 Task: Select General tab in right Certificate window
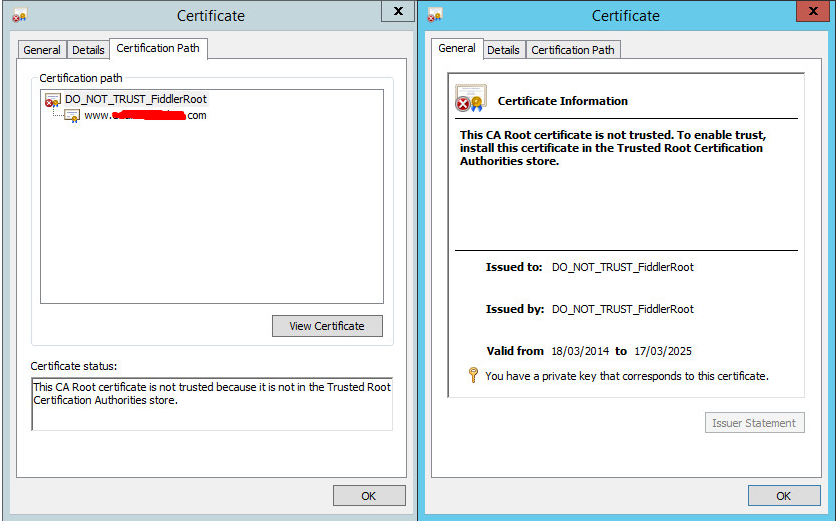(x=457, y=48)
